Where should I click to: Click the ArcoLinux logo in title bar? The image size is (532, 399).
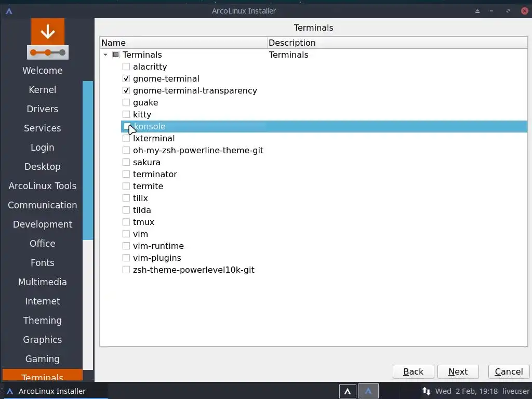point(9,11)
